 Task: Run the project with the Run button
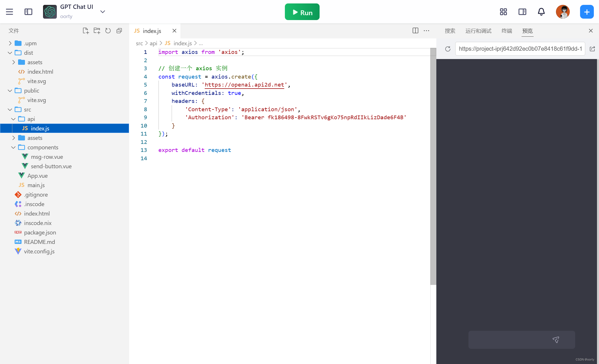click(302, 12)
